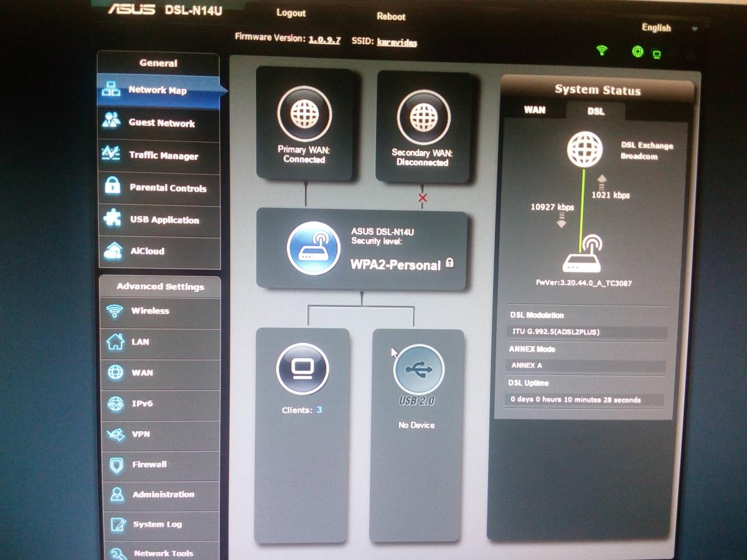This screenshot has width=747, height=560.
Task: Click the No Device text under USB
Action: point(416,426)
